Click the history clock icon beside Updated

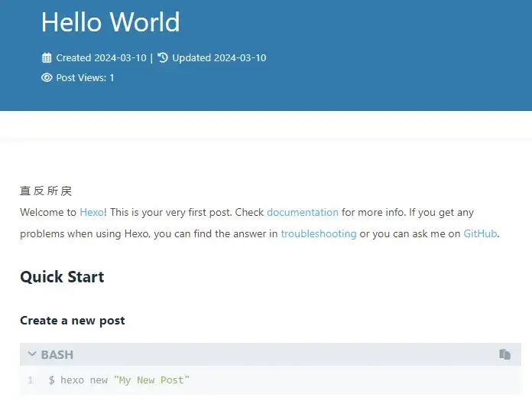163,57
